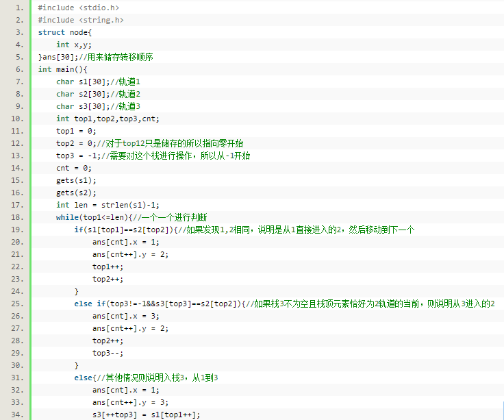Click 's3[++top3] = s1[top1++];' line
This screenshot has width=504, height=420.
pyautogui.click(x=147, y=415)
